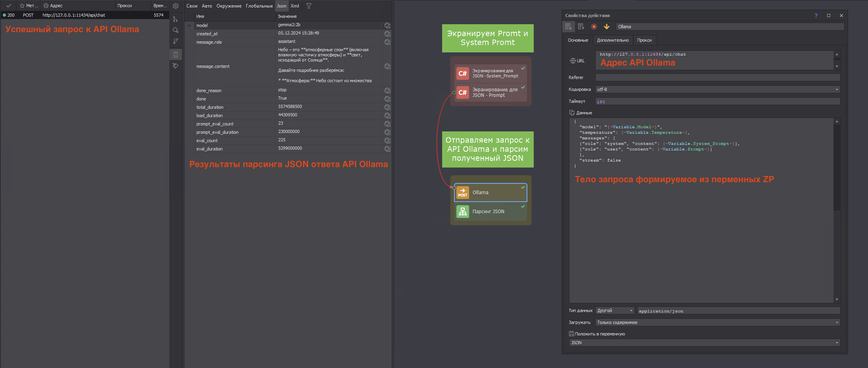Copy the created_at value
Viewport: 868px width, 368px height.
coord(387,34)
